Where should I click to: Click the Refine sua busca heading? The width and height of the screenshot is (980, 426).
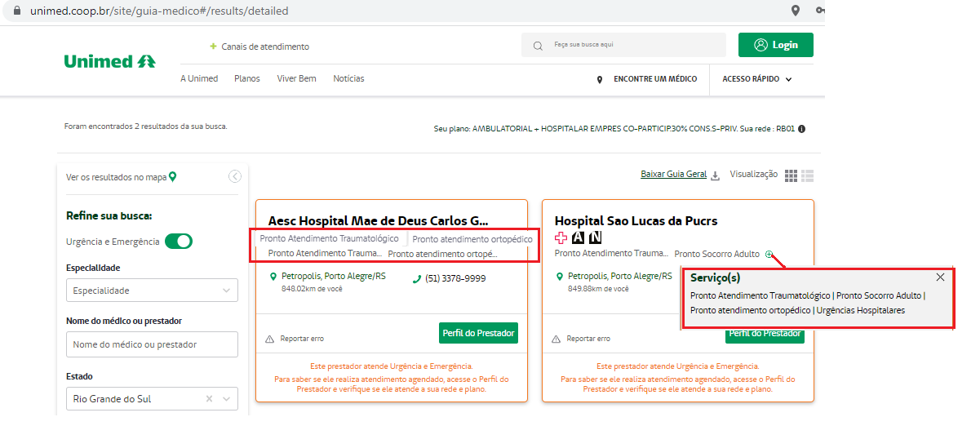109,216
